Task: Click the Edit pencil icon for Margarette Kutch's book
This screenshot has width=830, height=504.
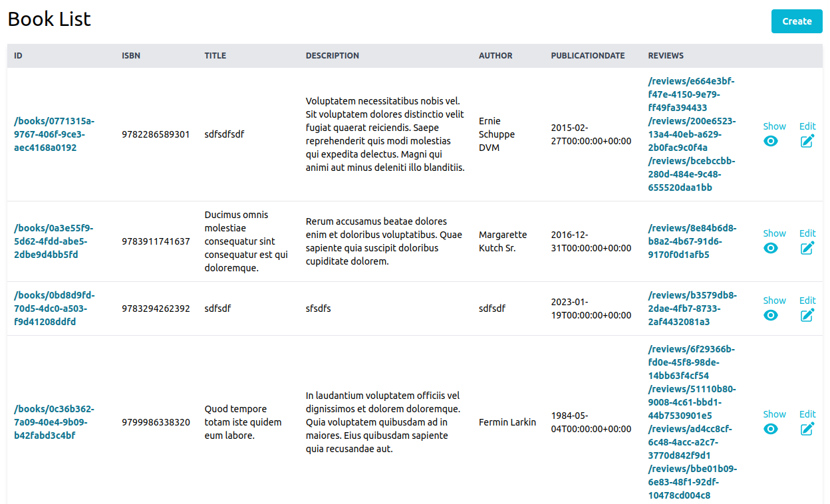Action: click(x=807, y=248)
